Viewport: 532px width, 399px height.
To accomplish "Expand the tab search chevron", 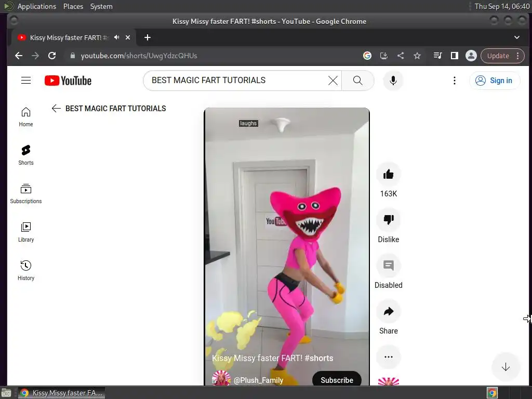I will 517,37.
